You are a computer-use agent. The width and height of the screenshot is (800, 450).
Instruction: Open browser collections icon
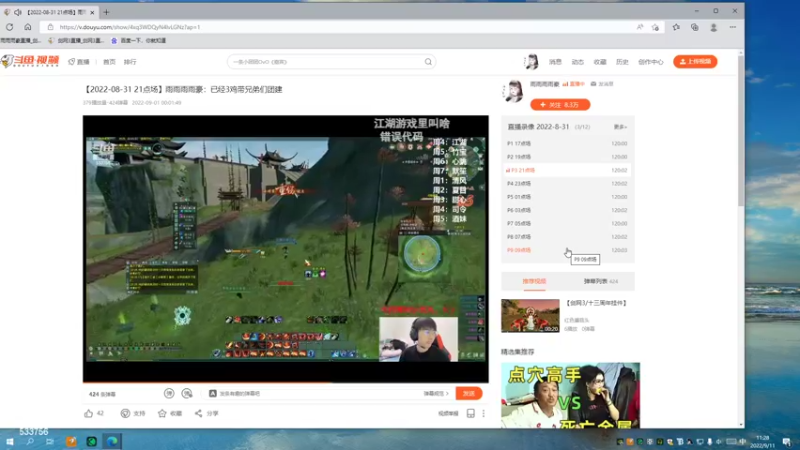tap(694, 27)
